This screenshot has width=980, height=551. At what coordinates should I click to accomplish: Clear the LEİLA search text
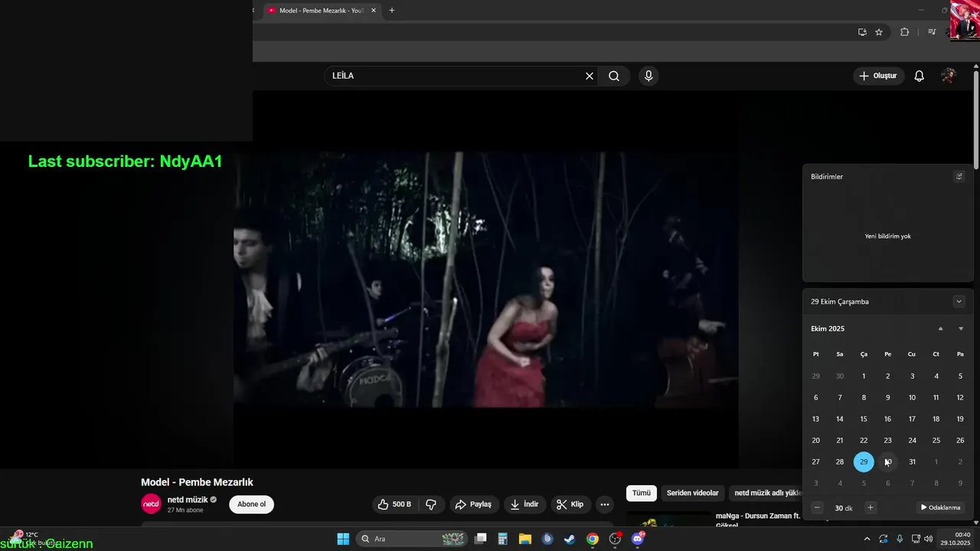[590, 76]
